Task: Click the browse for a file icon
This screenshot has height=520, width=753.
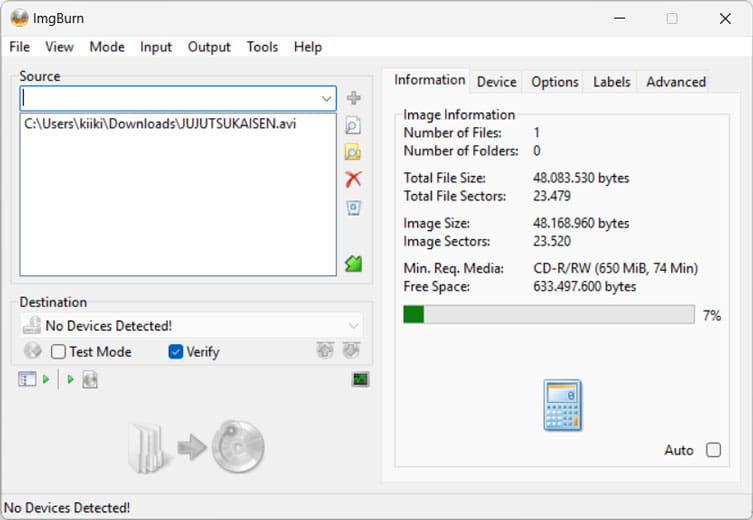Action: (353, 126)
